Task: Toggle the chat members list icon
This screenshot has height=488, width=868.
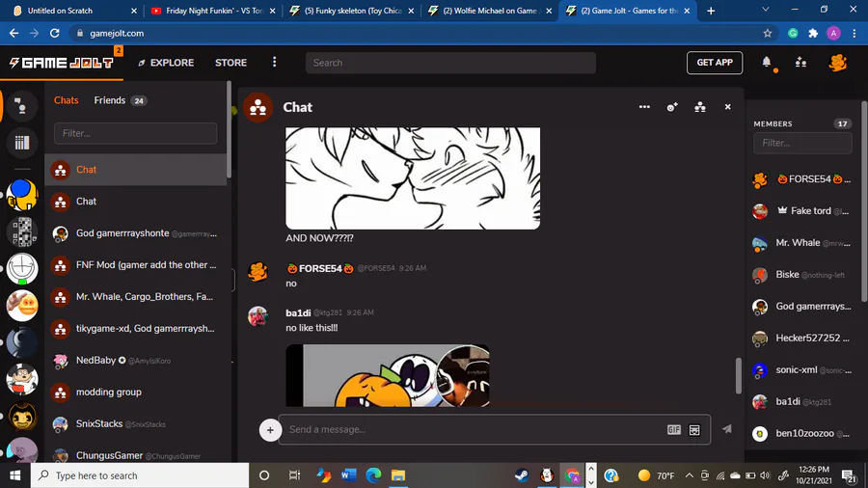Action: click(x=700, y=107)
